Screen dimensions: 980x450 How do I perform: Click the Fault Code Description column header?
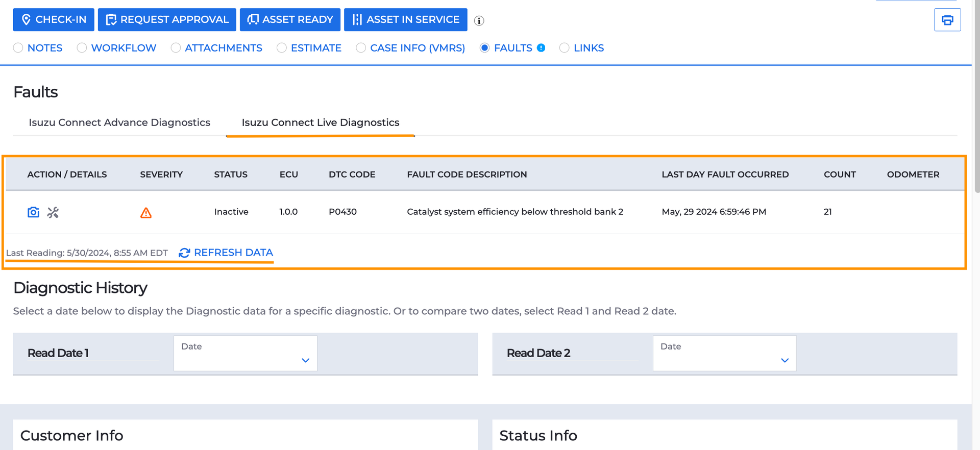(467, 174)
